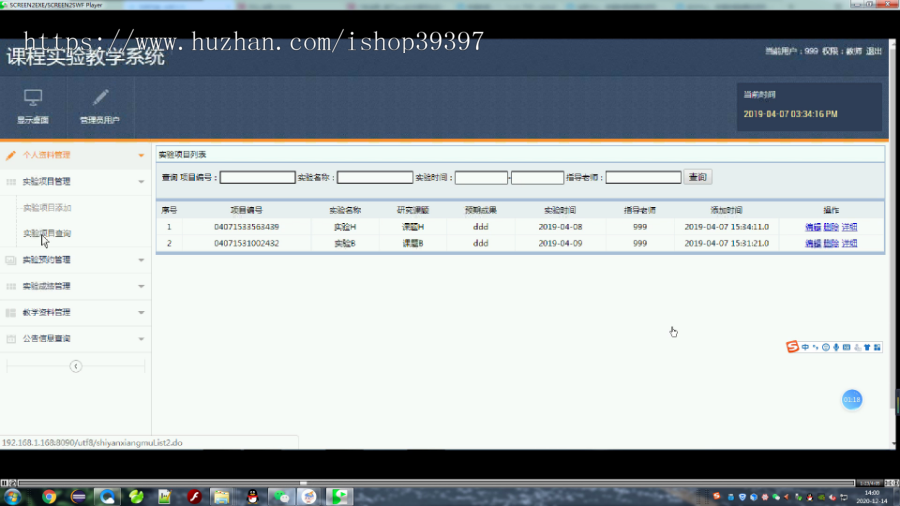Screen dimensions: 900x506
Task: Click the 添加时间 column header
Action: tap(727, 211)
